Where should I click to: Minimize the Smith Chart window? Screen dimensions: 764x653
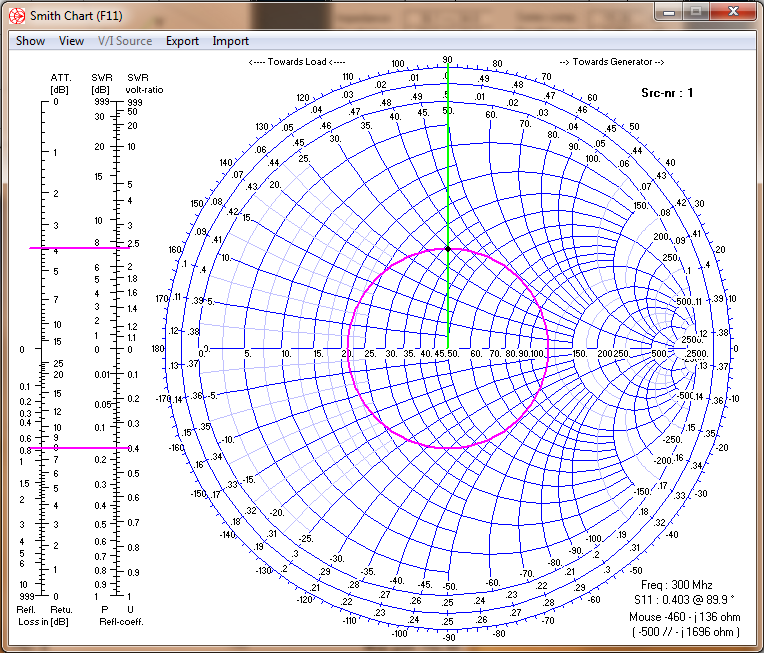(669, 12)
